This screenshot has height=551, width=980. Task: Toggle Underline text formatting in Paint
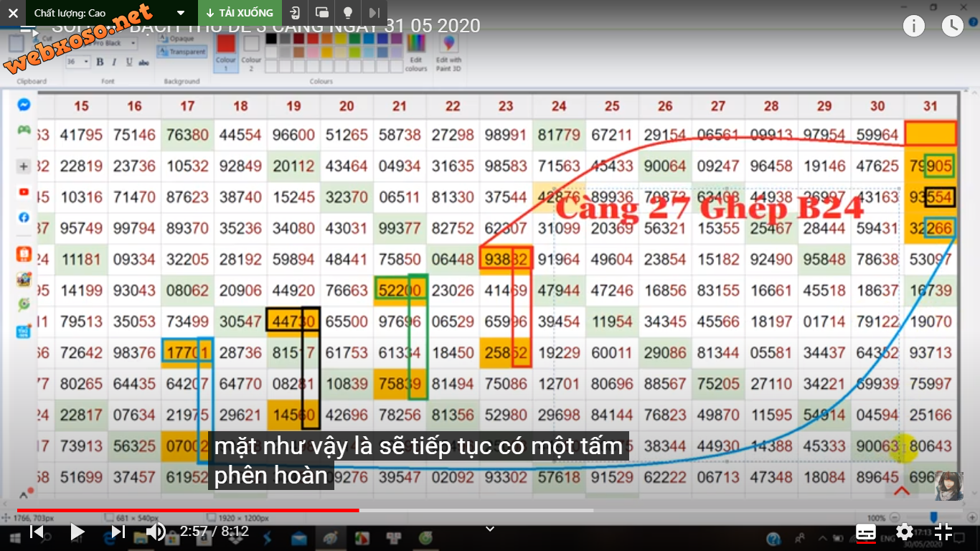tap(129, 62)
